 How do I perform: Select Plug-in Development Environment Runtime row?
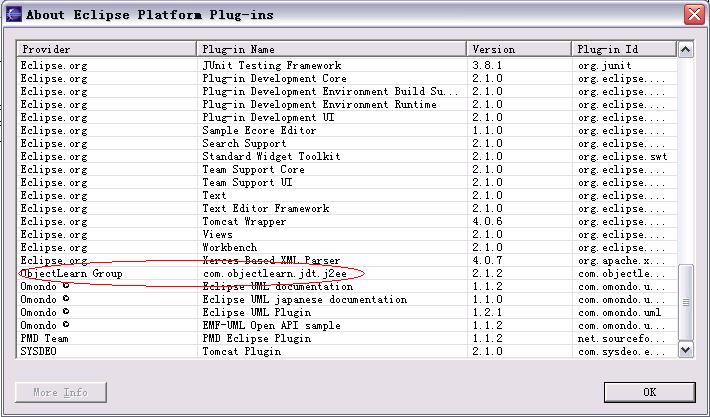tap(347, 105)
